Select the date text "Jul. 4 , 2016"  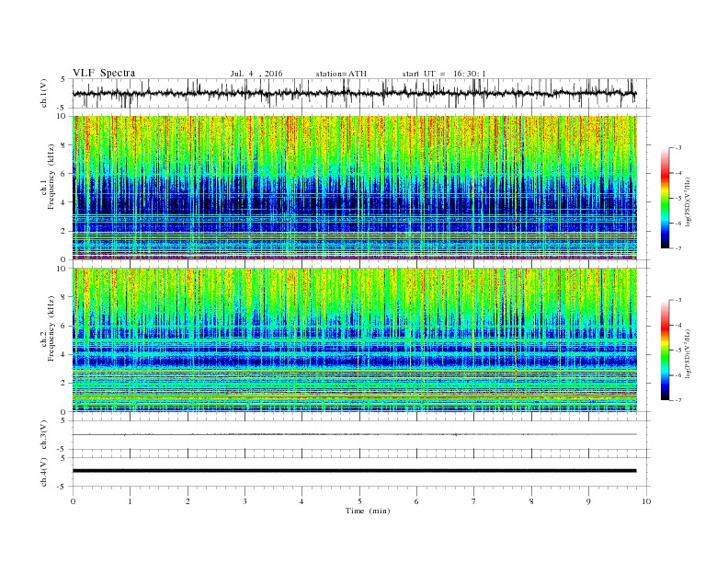pos(256,74)
